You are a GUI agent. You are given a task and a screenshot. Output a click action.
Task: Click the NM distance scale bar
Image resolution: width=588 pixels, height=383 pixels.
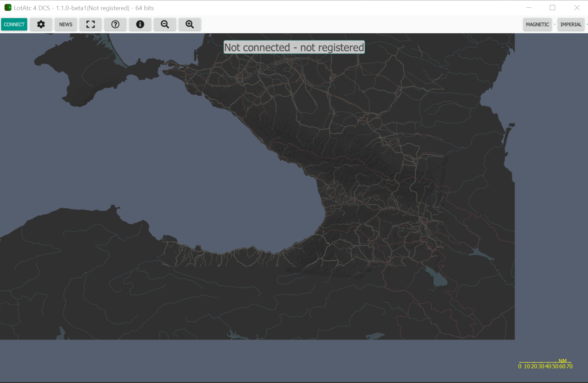[x=546, y=364]
